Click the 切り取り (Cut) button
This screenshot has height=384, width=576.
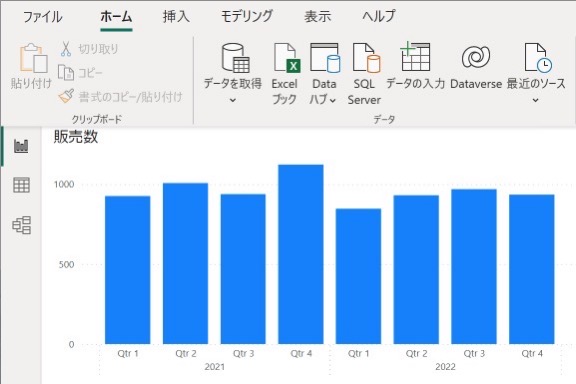(89, 49)
